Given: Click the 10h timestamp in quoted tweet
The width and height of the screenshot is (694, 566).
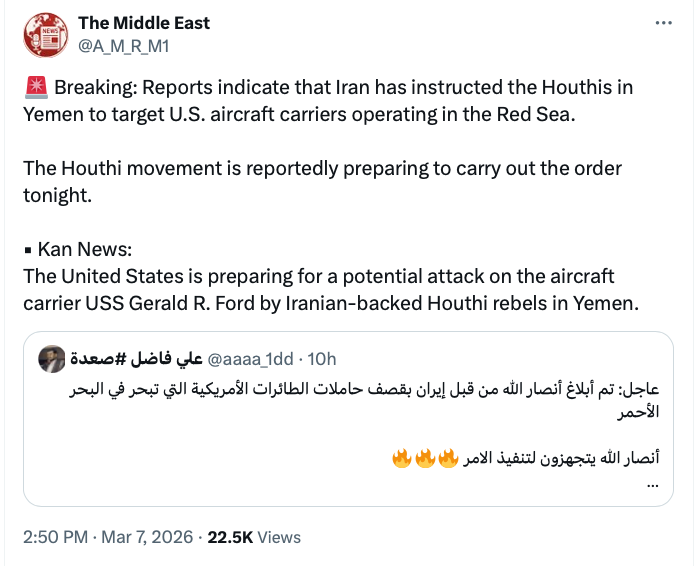Looking at the screenshot, I should 323,358.
